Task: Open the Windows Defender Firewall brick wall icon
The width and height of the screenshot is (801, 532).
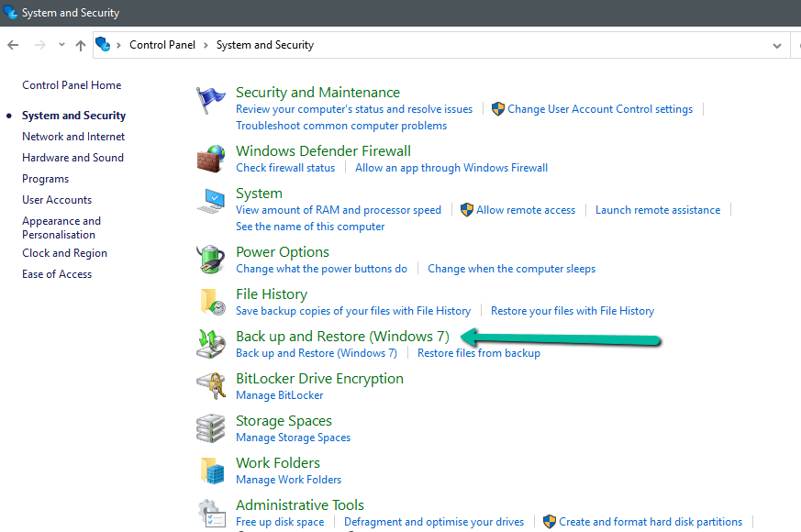Action: 211,159
